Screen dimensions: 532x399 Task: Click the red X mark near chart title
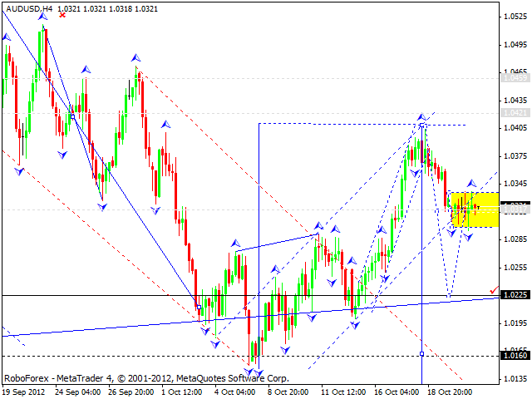point(62,15)
